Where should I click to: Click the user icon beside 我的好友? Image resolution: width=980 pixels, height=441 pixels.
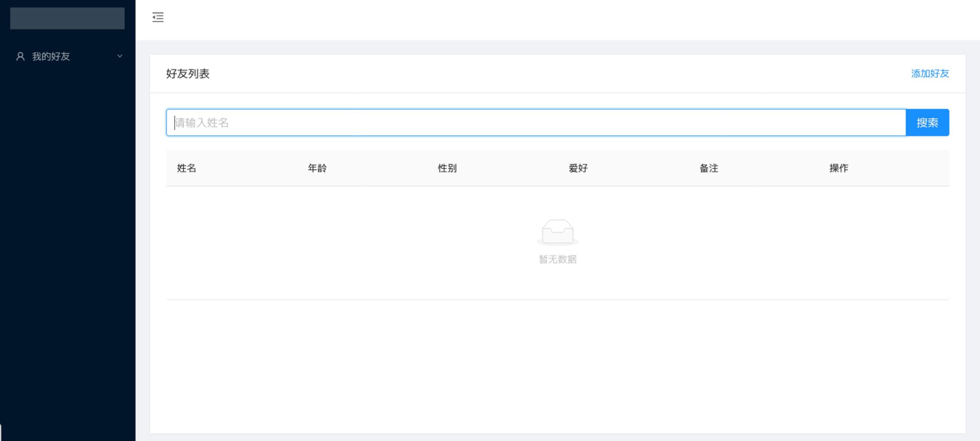coord(20,56)
